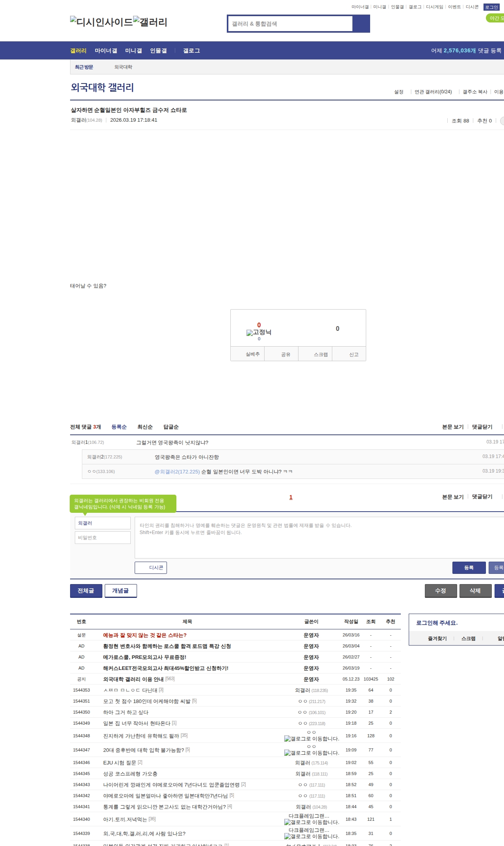Click the 디시인사이드 logo image

click(x=102, y=22)
